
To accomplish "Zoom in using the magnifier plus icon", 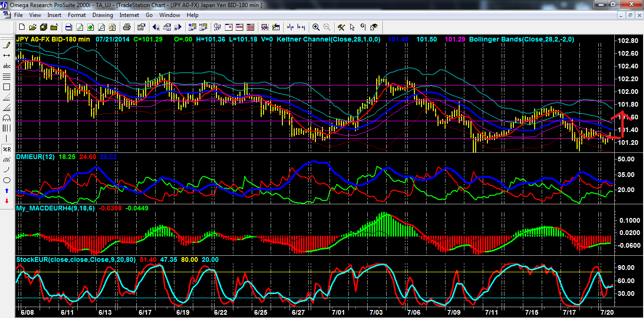I will pyautogui.click(x=316, y=27).
